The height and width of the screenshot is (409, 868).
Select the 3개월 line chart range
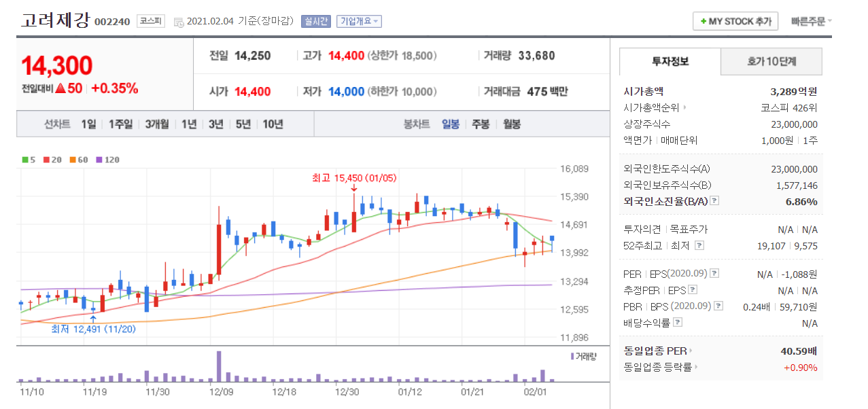click(156, 124)
